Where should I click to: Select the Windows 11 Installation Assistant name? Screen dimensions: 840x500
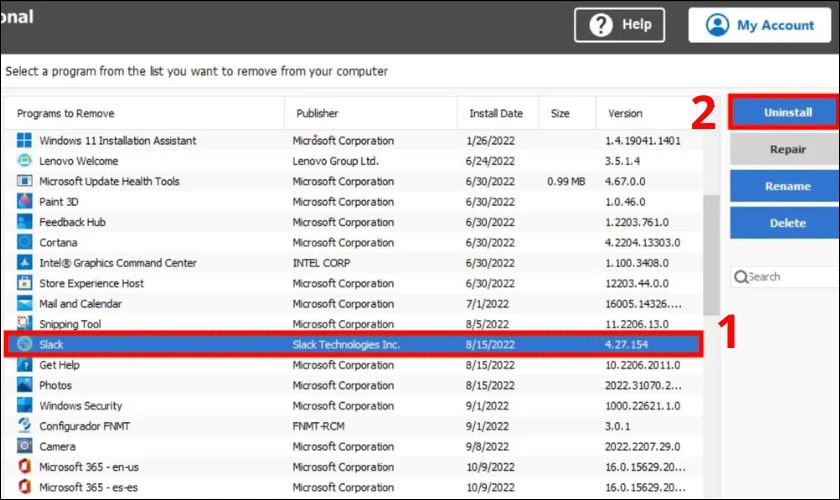tap(118, 140)
